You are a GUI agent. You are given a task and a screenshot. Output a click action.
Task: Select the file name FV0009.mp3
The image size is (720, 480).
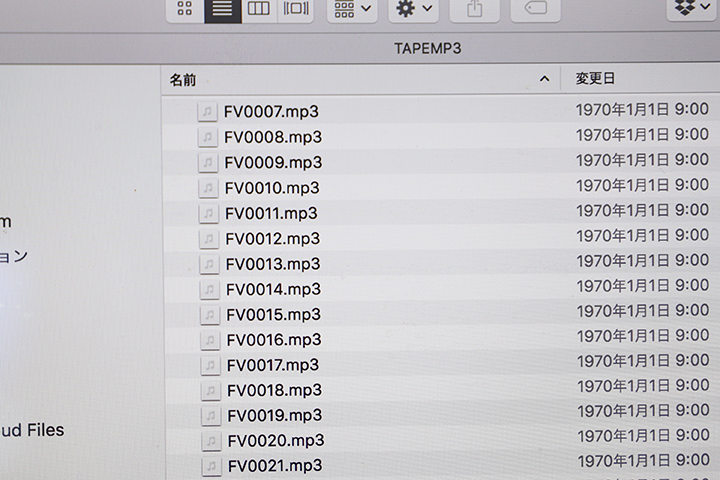pyautogui.click(x=273, y=163)
